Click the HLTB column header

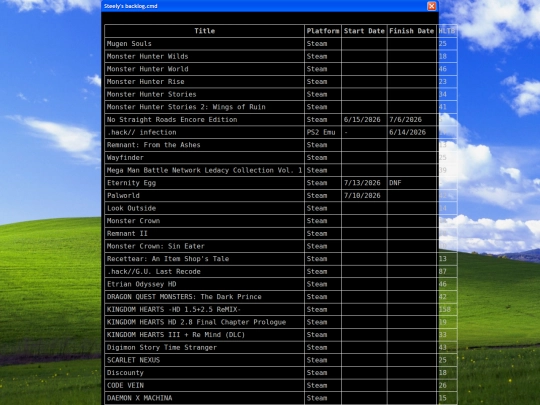(447, 31)
